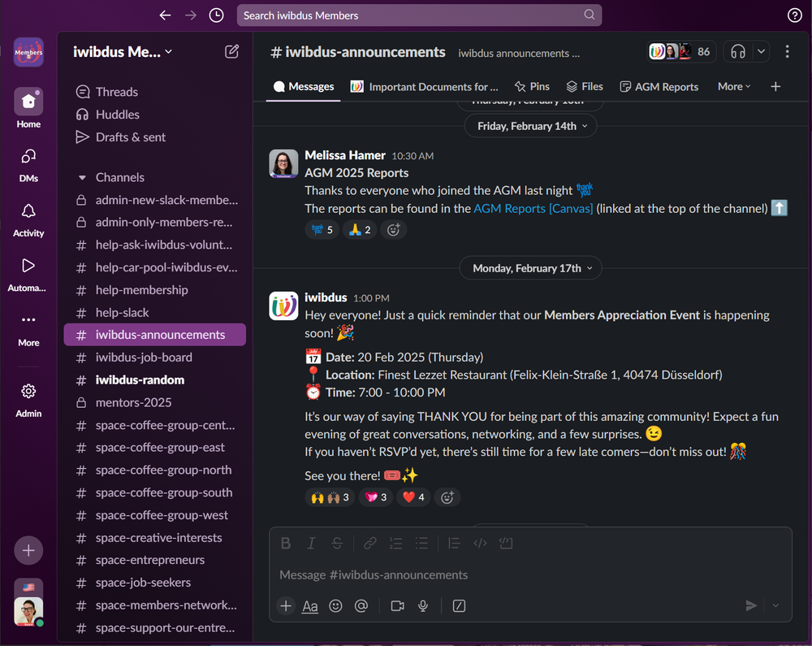Viewport: 812px width, 646px height.
Task: View the 86 channel members
Action: (x=681, y=52)
